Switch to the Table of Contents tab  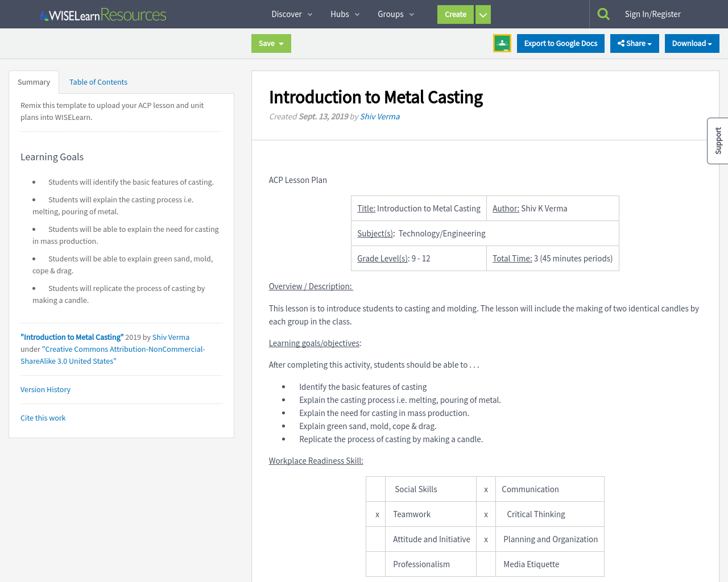pos(98,82)
